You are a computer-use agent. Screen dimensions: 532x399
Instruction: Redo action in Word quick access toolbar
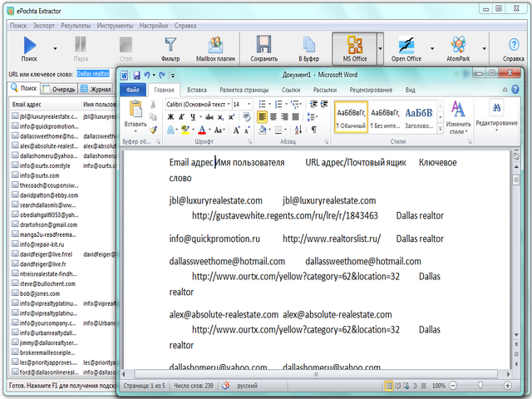162,75
